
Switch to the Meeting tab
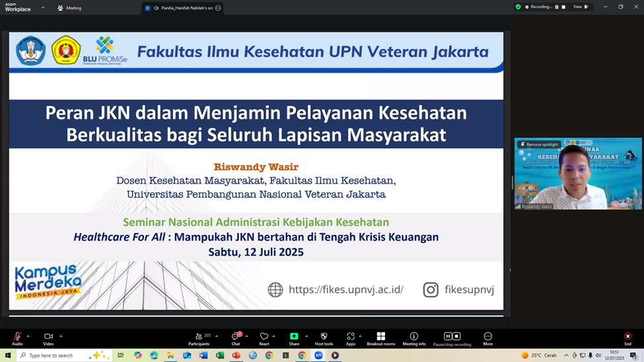pos(69,8)
